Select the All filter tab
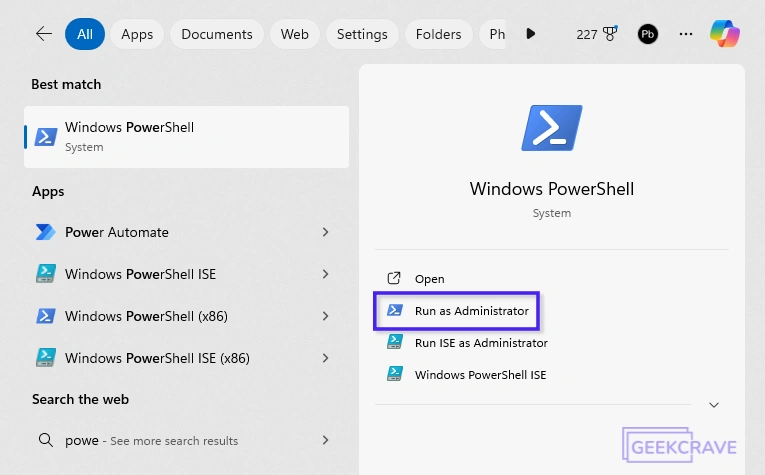765x475 pixels. [x=85, y=34]
